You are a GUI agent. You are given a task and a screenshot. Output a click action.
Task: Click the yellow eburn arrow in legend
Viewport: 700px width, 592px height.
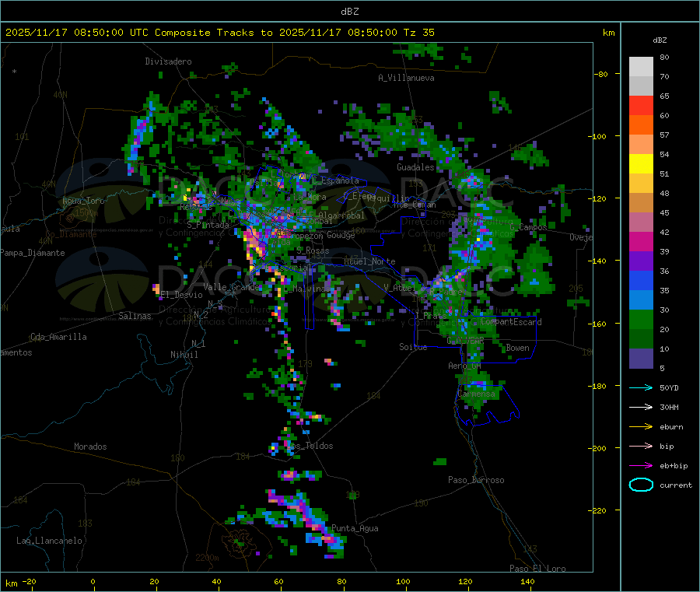pyautogui.click(x=641, y=426)
